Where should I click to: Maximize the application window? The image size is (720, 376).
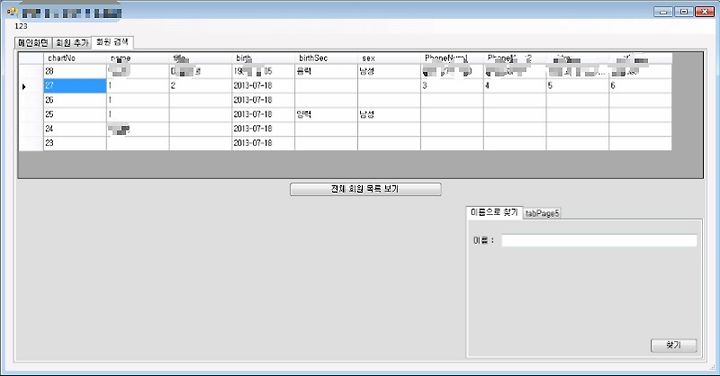684,12
